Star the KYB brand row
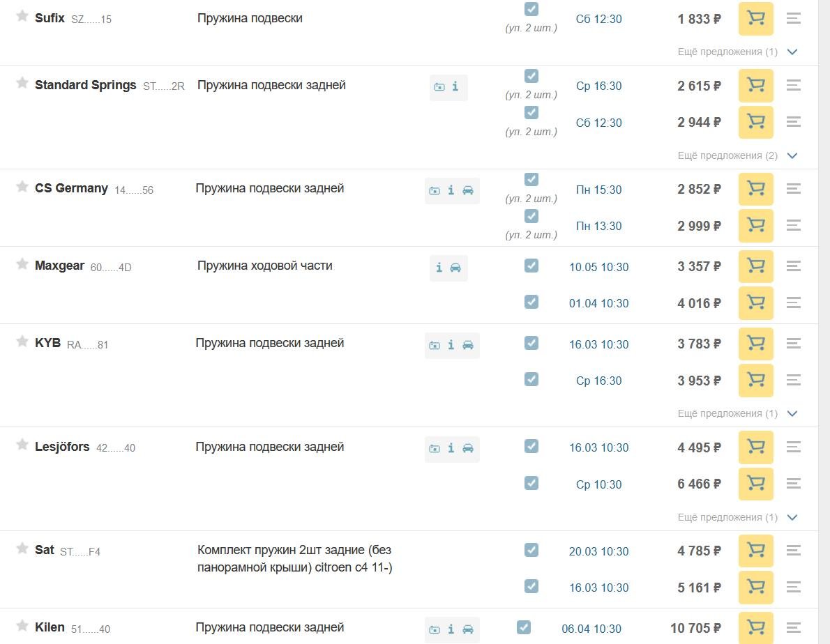The image size is (830, 644). (22, 341)
